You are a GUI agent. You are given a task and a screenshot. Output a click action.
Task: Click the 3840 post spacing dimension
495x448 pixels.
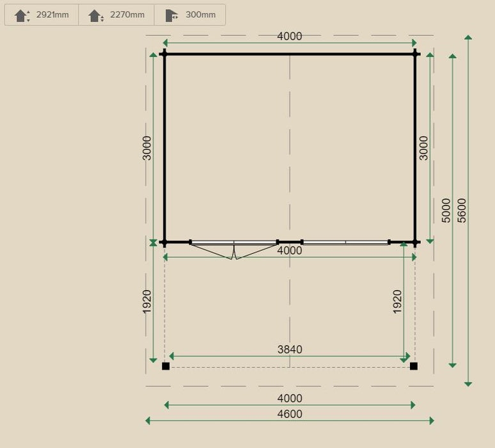pos(289,349)
